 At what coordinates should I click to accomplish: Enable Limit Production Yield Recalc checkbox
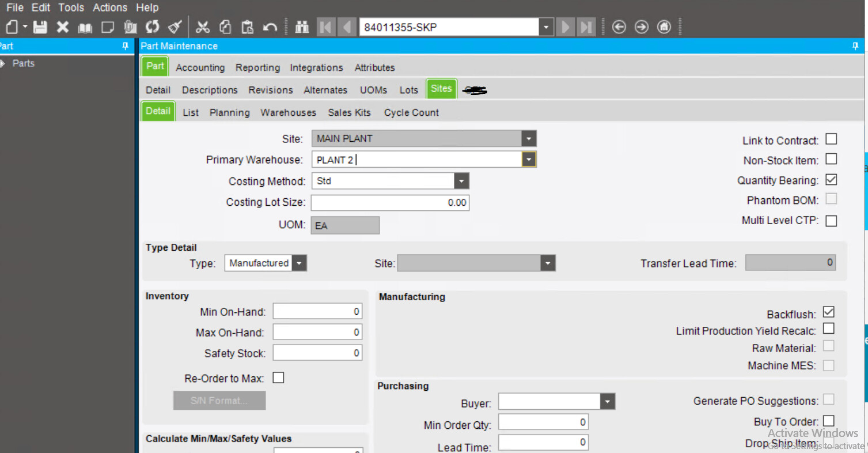point(829,329)
